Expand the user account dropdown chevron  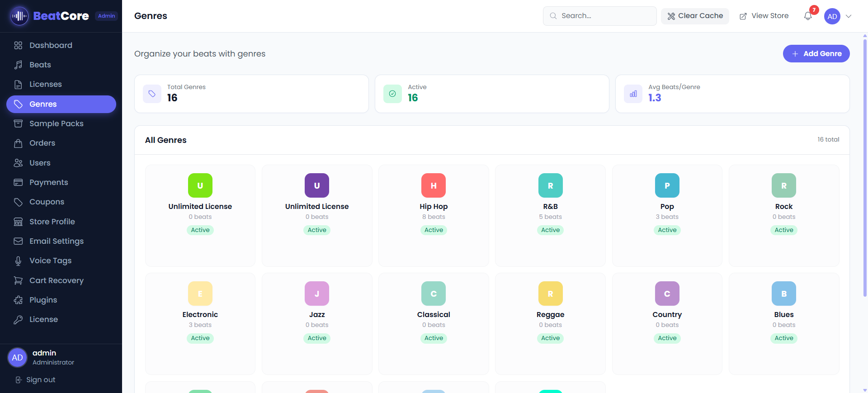click(849, 16)
